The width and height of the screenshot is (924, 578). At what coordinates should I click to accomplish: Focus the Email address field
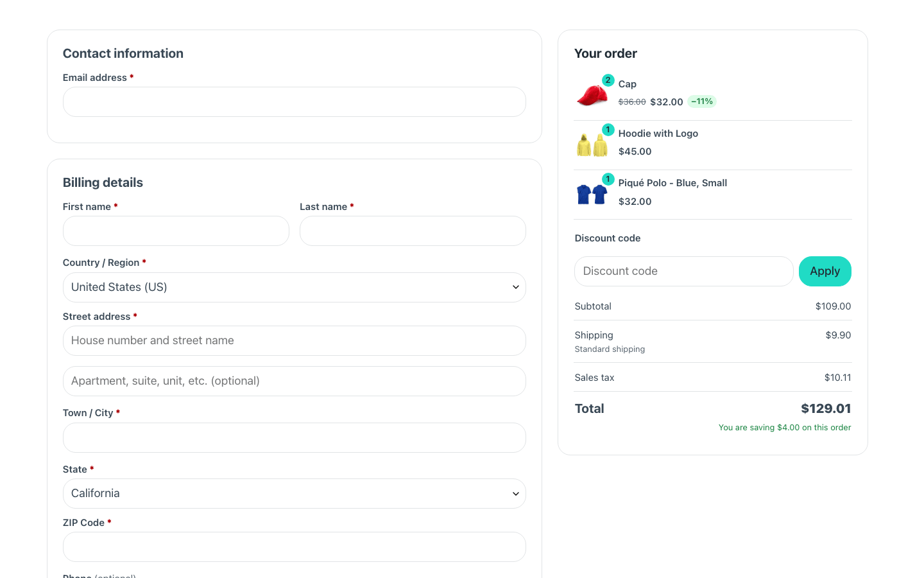coord(295,101)
